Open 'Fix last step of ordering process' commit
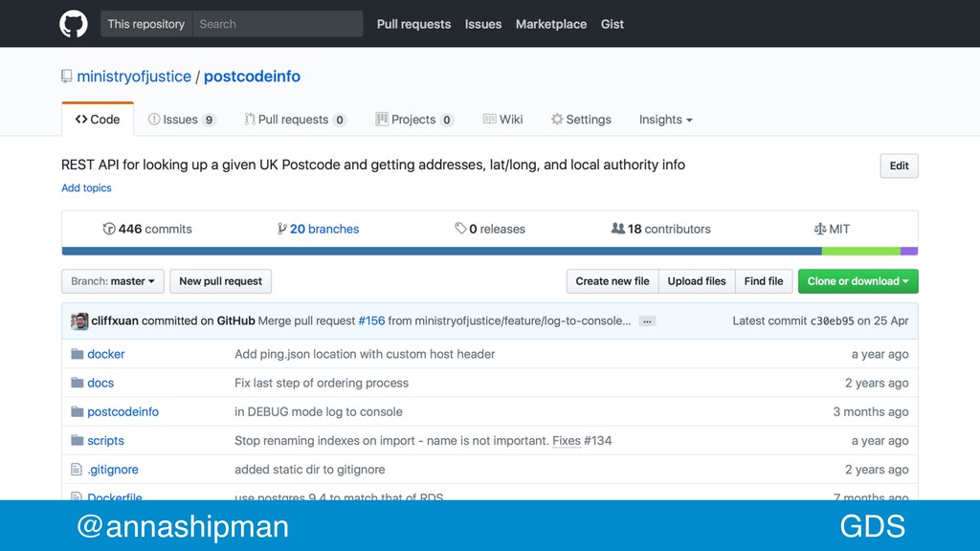Screen dimensions: 980x551 pos(322,383)
